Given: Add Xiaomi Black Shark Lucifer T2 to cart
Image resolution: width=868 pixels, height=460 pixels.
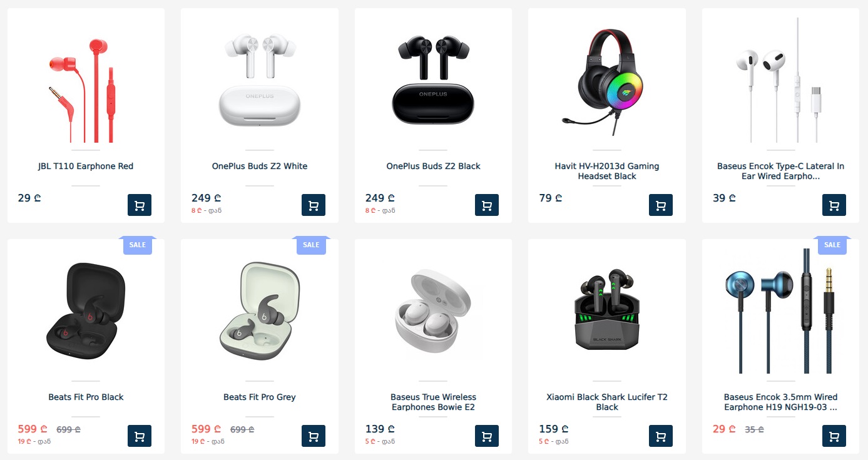Looking at the screenshot, I should (x=661, y=436).
